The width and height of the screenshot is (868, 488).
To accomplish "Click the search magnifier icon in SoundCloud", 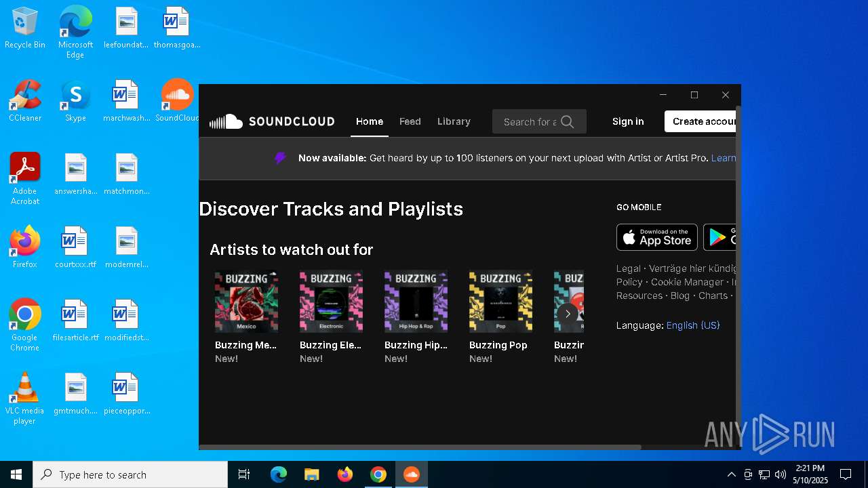I will (568, 122).
